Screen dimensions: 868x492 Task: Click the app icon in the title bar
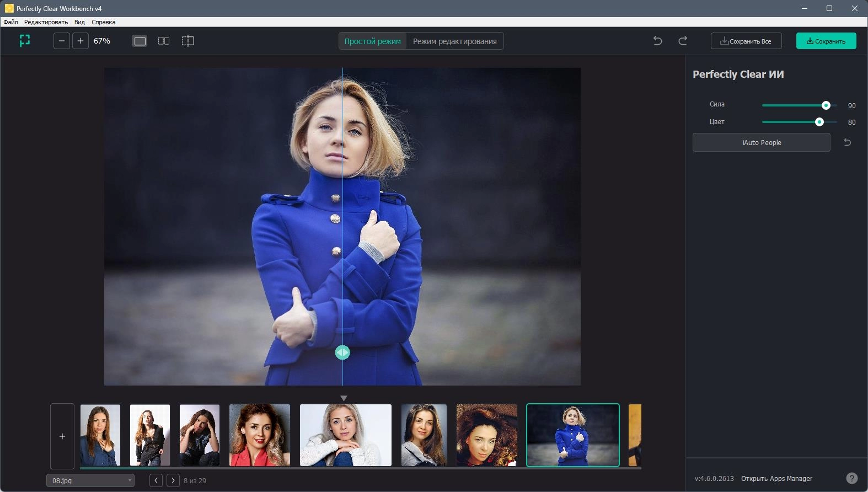tap(9, 8)
